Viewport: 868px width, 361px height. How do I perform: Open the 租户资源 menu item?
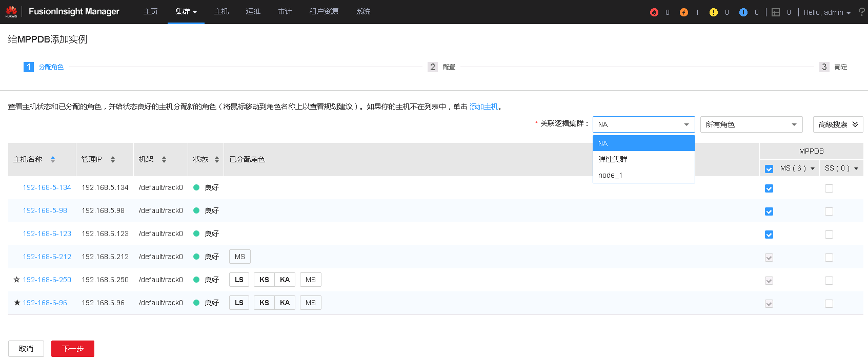click(x=324, y=12)
